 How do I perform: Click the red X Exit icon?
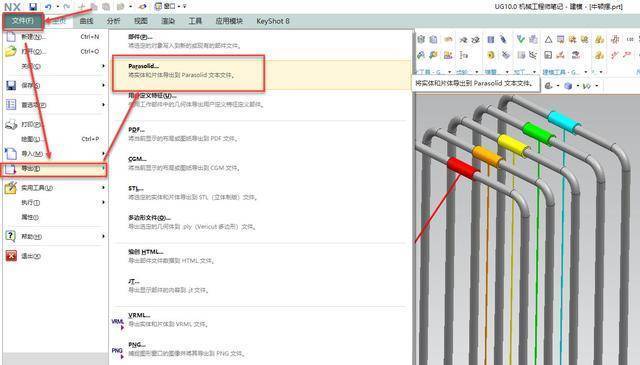point(11,256)
